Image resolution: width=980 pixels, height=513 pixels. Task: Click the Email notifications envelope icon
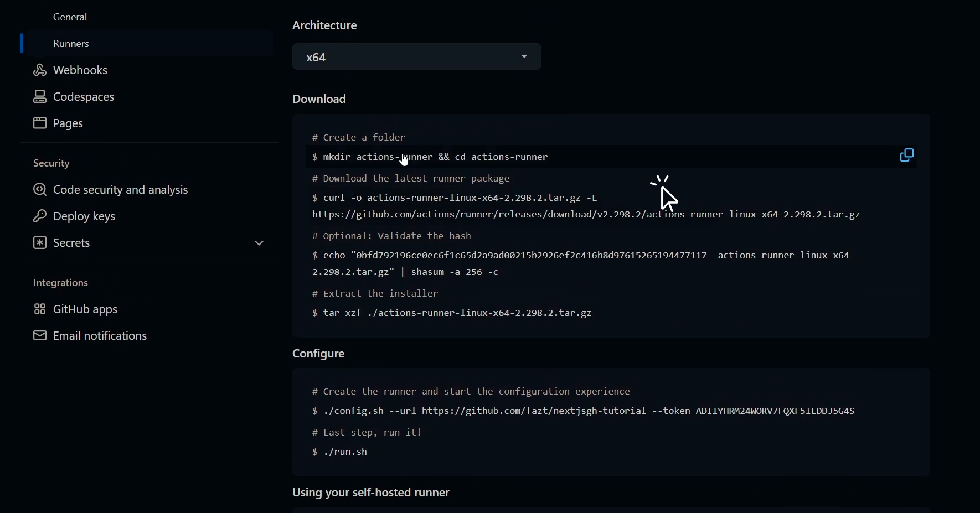pyautogui.click(x=39, y=336)
